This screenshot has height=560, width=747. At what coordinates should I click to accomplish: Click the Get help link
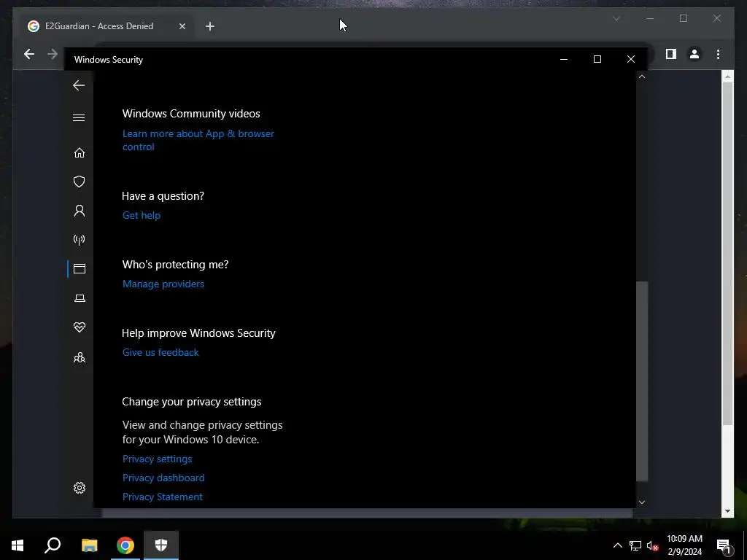tap(142, 215)
